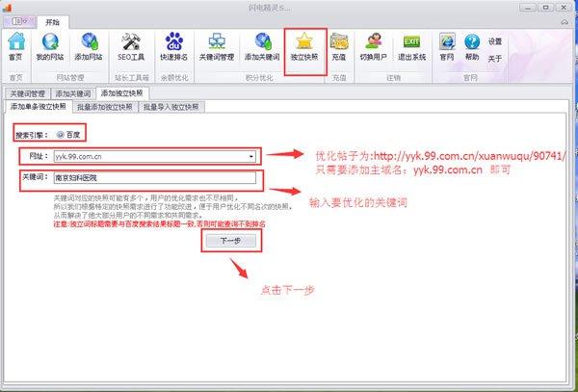Screen dimensions: 578x392
Task: Click the 独立快照 star icon
Action: coord(304,47)
